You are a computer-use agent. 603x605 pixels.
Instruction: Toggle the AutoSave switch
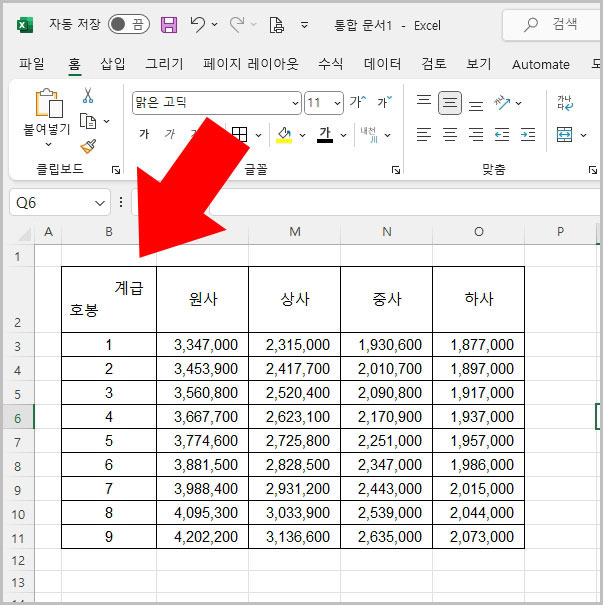click(x=128, y=25)
